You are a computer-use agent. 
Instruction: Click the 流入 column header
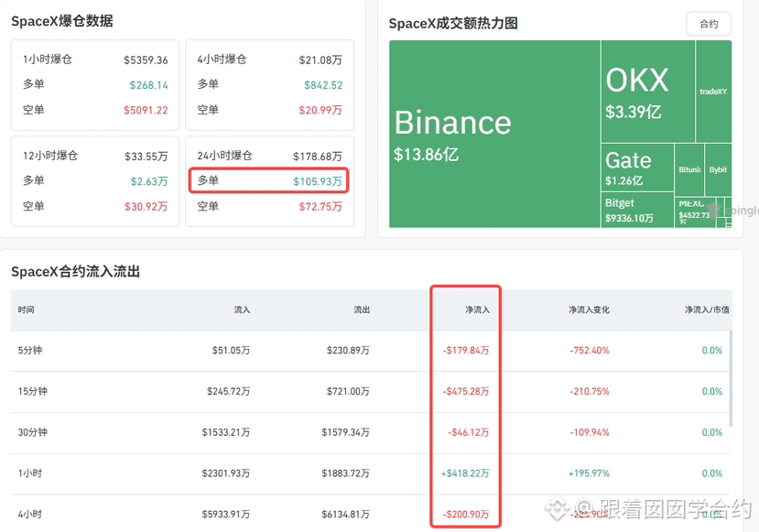click(x=242, y=309)
